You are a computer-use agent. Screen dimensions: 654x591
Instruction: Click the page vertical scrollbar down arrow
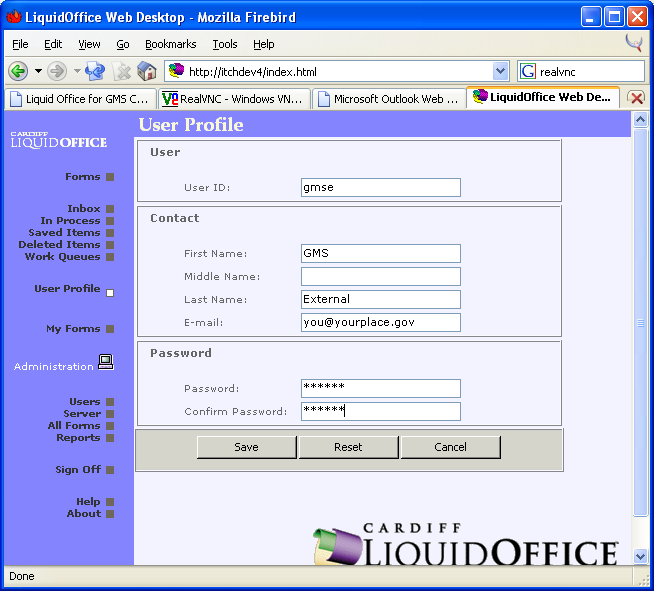coord(639,556)
